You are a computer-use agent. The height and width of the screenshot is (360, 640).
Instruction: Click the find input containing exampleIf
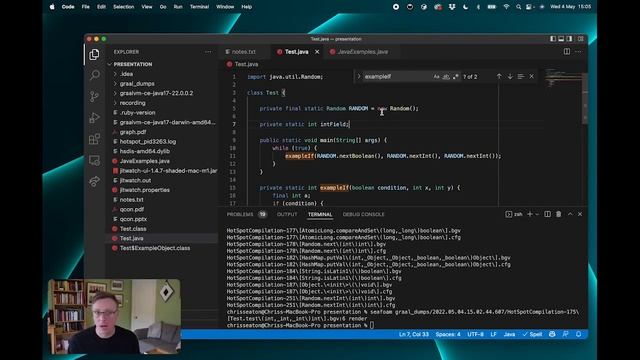click(397, 76)
